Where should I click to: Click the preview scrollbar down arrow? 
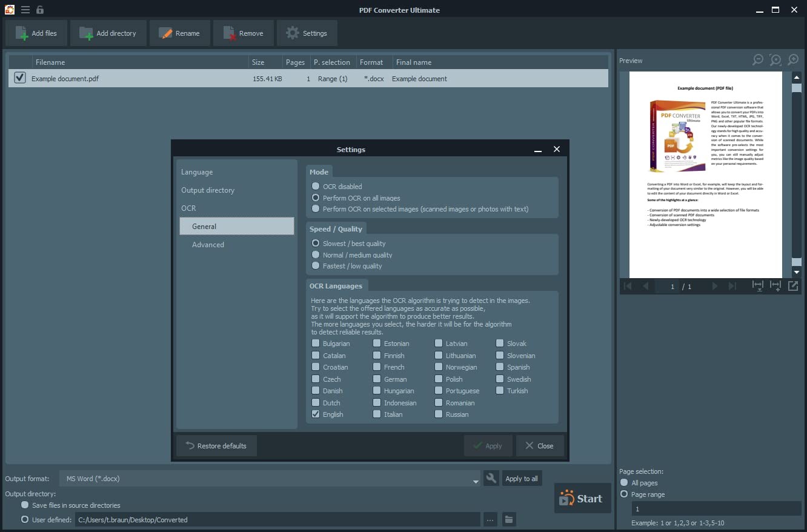coord(797,273)
